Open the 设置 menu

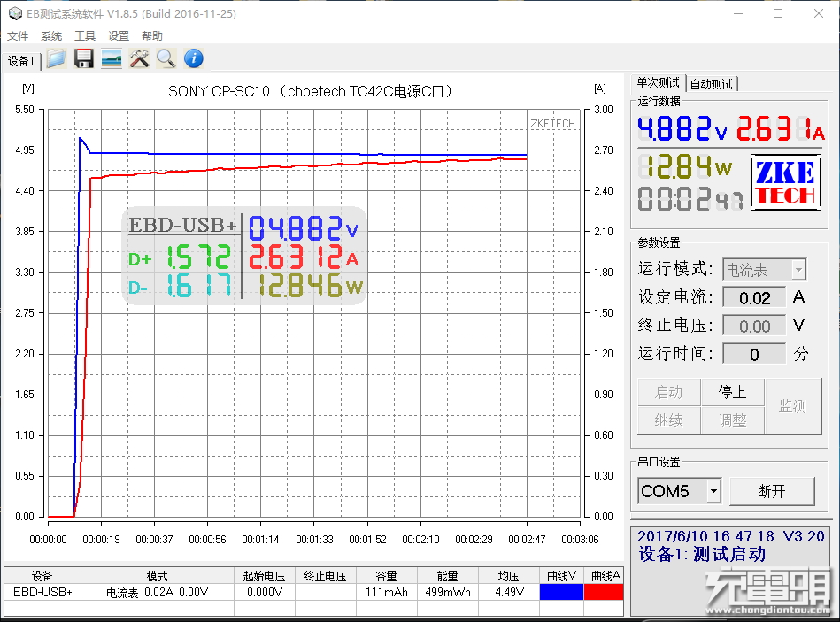(119, 36)
